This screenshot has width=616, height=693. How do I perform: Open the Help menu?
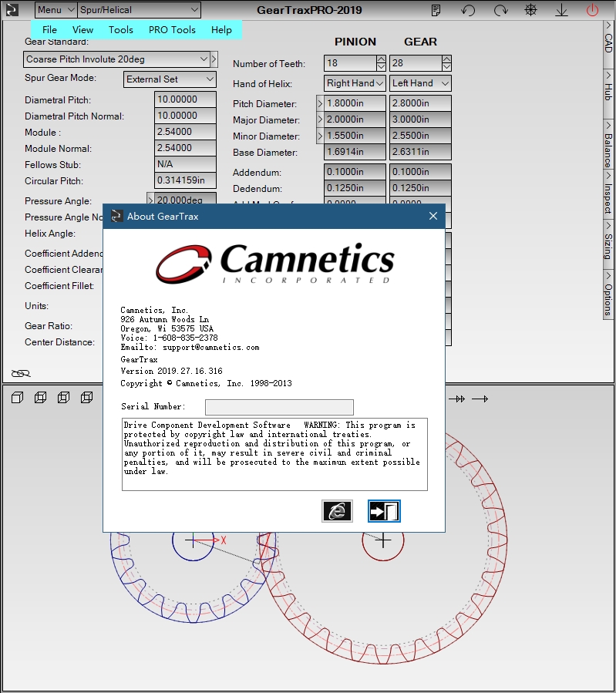point(221,29)
